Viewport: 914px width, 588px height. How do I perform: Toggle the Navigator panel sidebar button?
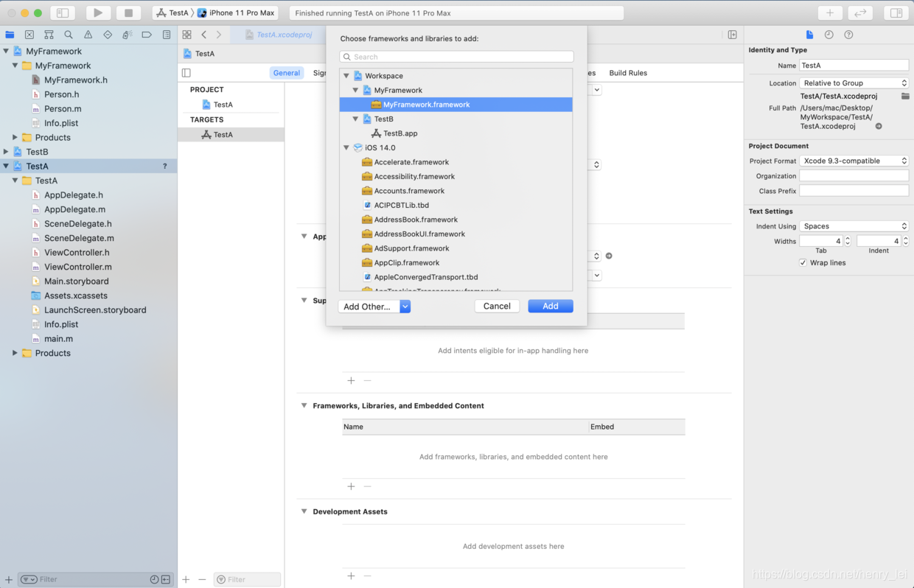pyautogui.click(x=63, y=13)
